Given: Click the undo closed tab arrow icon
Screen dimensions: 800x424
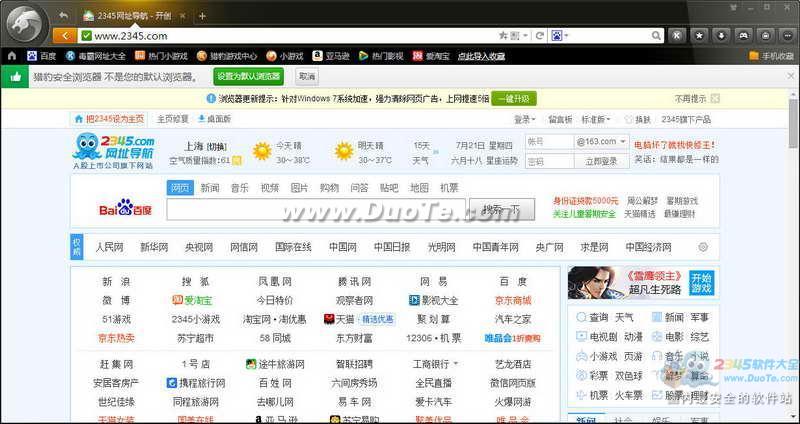Looking at the screenshot, I should [x=64, y=15].
